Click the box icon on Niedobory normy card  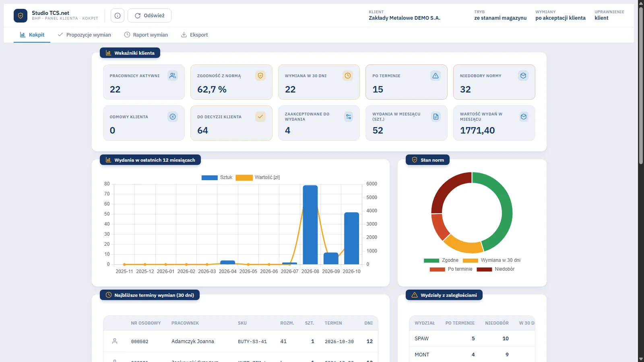[523, 76]
